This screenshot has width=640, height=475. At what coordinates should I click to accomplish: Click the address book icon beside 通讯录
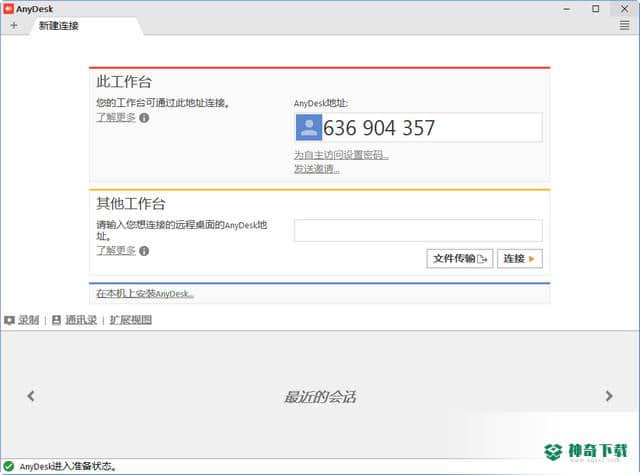point(56,320)
